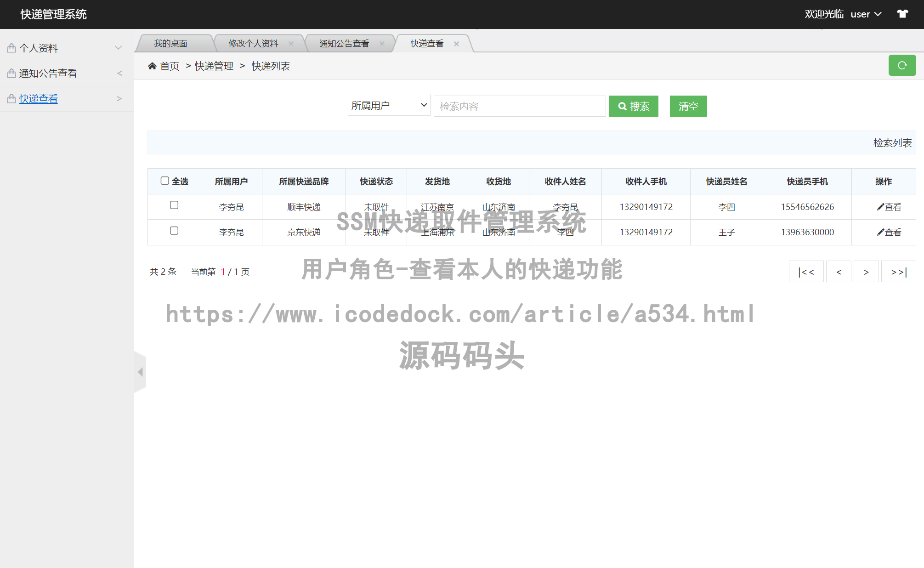Click the 快递查看 sidebar icon
Image resolution: width=924 pixels, height=568 pixels.
click(x=11, y=98)
